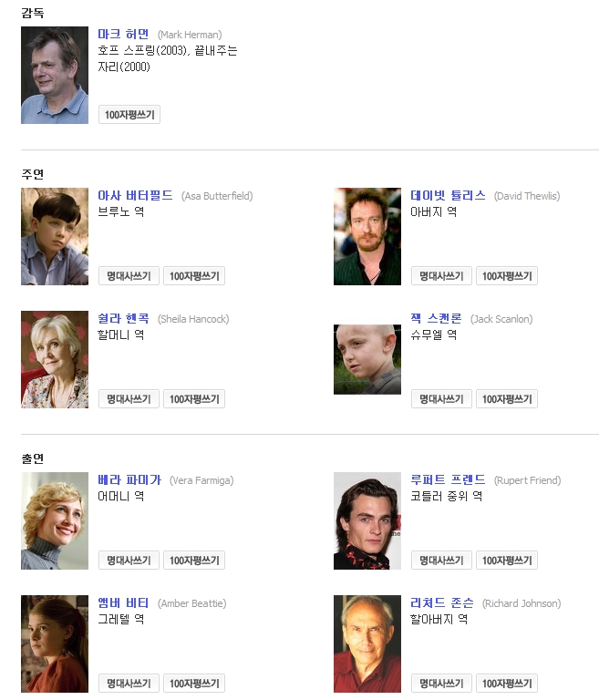
Task: Open 엠버 비티 actor link
Action: [x=123, y=603]
